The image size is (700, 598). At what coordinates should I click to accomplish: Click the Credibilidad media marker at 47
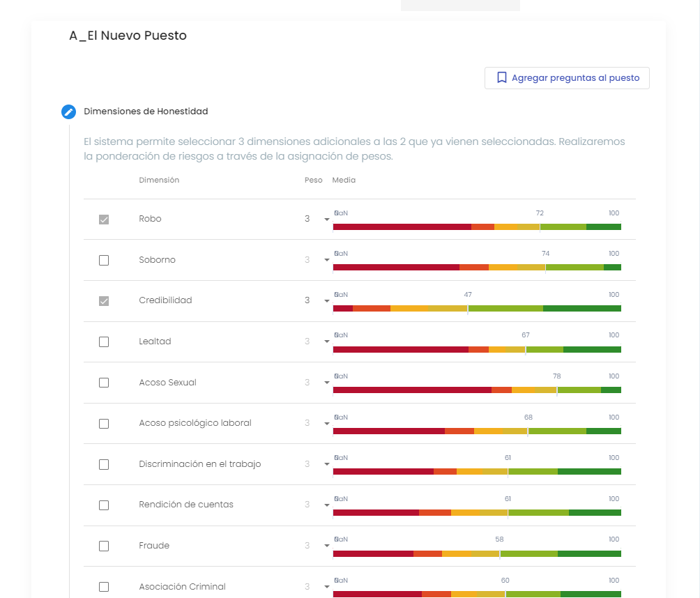(x=468, y=308)
